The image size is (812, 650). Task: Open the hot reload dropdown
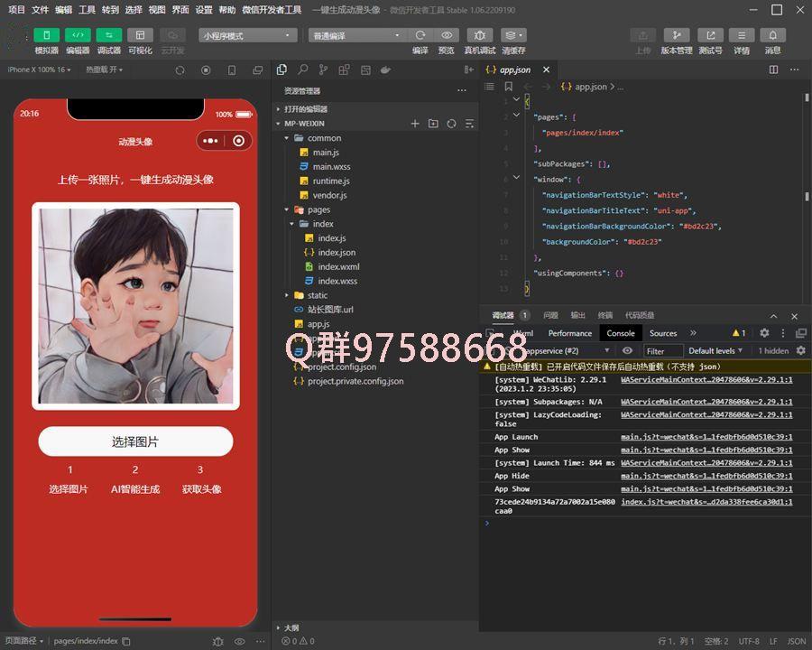[104, 70]
